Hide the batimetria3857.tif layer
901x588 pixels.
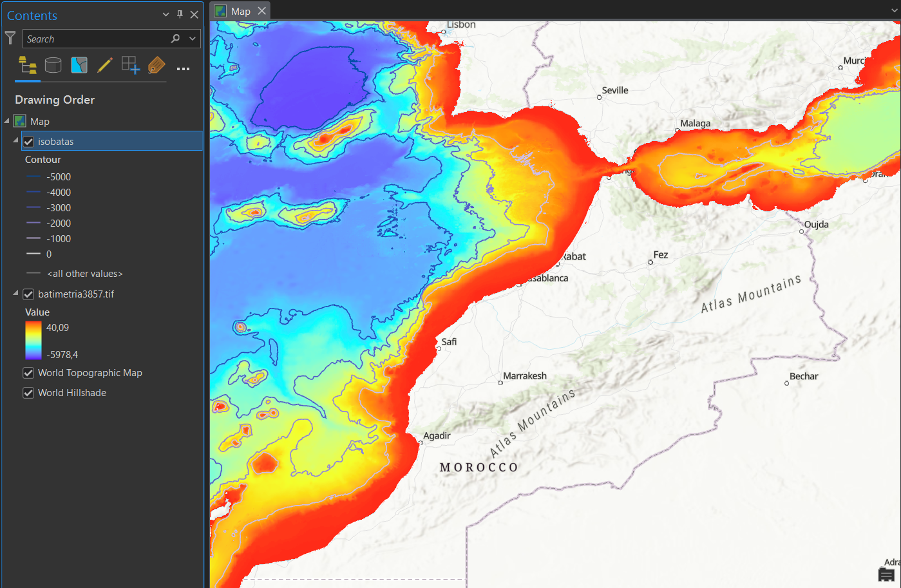(x=28, y=294)
